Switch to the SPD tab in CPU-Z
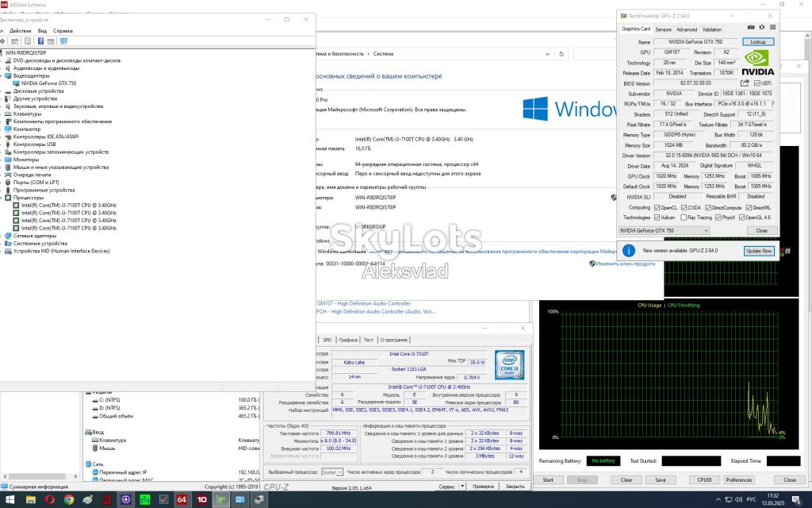Viewport: 812px width, 508px height. 327,340
